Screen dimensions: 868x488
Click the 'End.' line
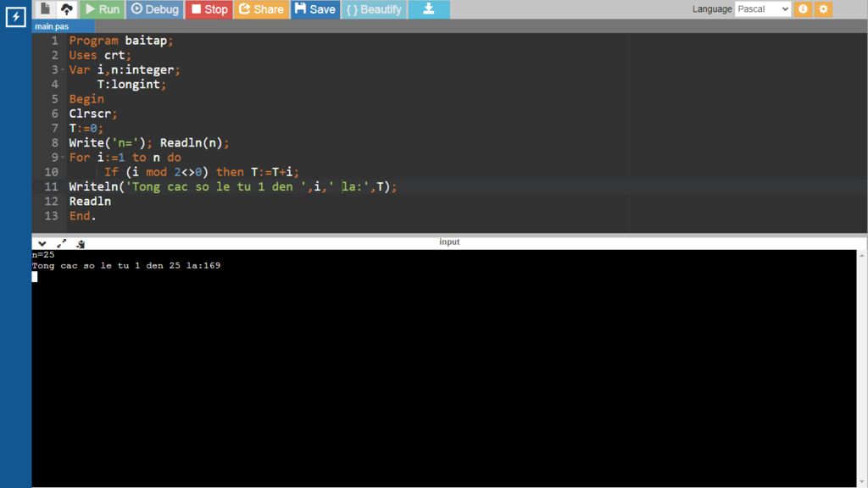pyautogui.click(x=82, y=216)
